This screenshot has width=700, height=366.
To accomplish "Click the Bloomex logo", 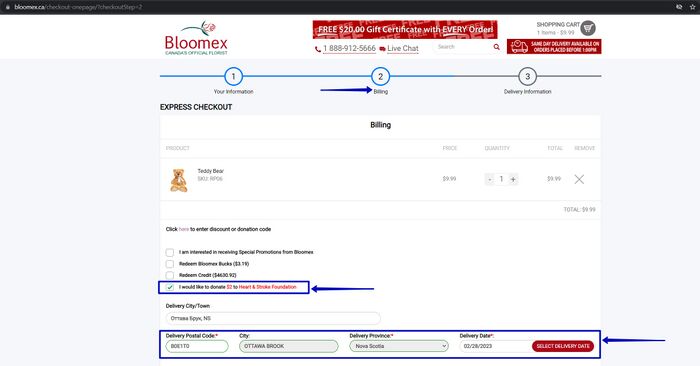I will pyautogui.click(x=196, y=38).
